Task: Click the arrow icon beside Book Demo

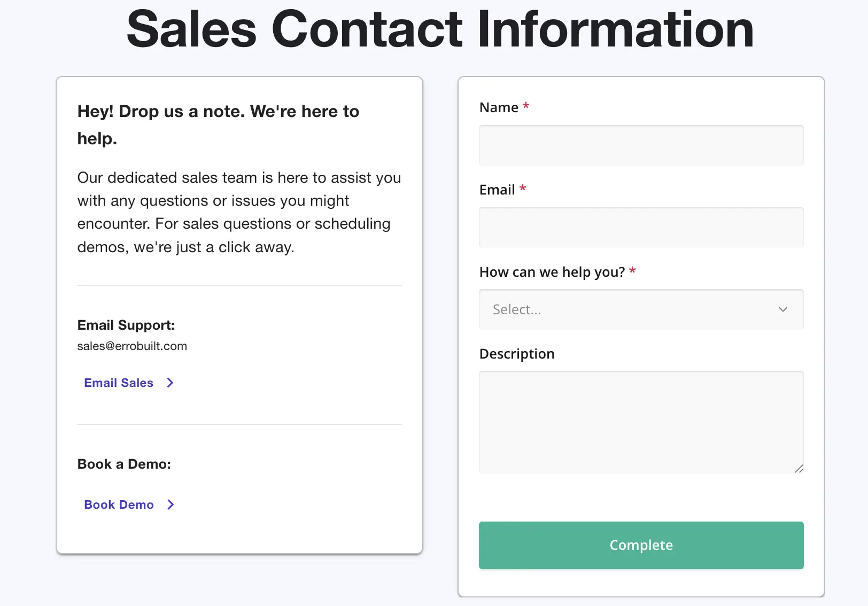Action: 170,504
